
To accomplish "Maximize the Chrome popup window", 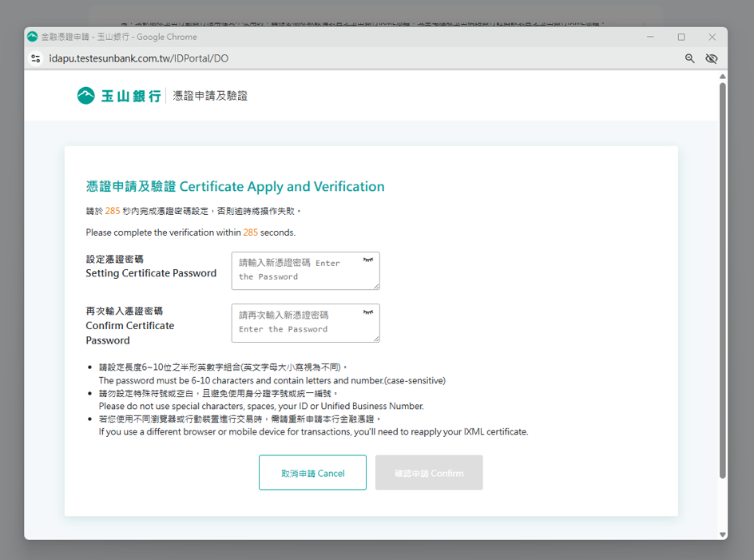I will 681,37.
